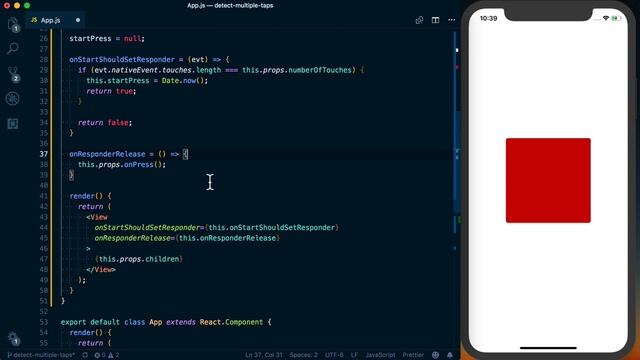640x360 pixels.
Task: Open the editor More Actions ellipsis
Action: (x=451, y=20)
